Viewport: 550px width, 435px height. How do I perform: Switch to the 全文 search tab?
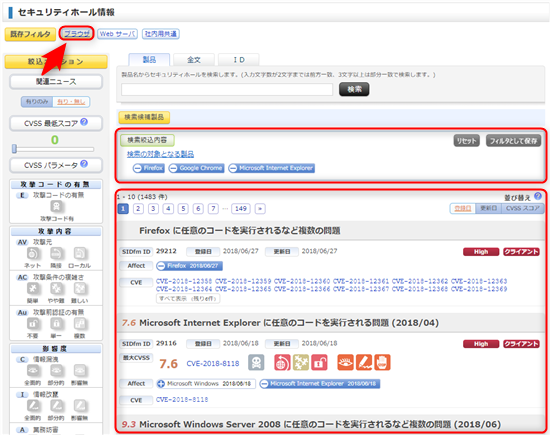coord(194,60)
